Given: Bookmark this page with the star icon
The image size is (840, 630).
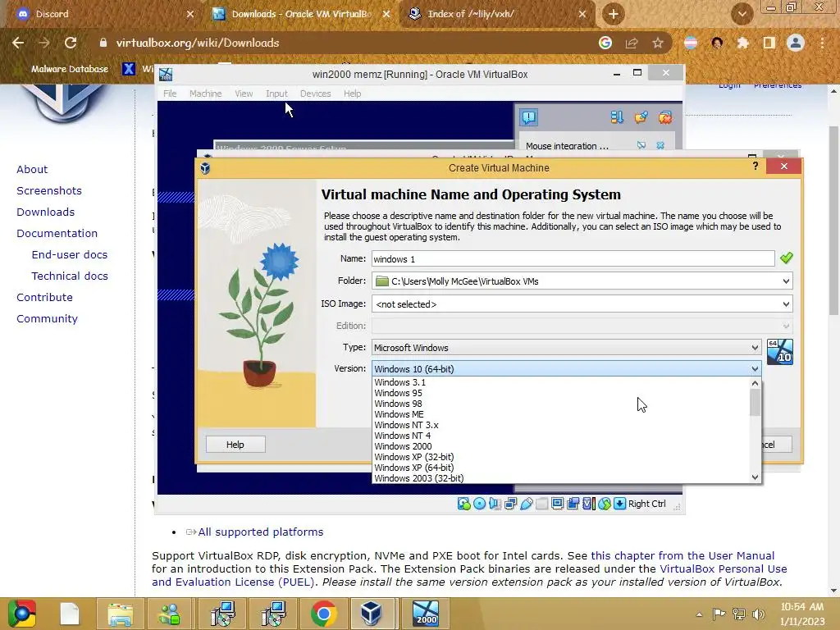Looking at the screenshot, I should tap(658, 43).
